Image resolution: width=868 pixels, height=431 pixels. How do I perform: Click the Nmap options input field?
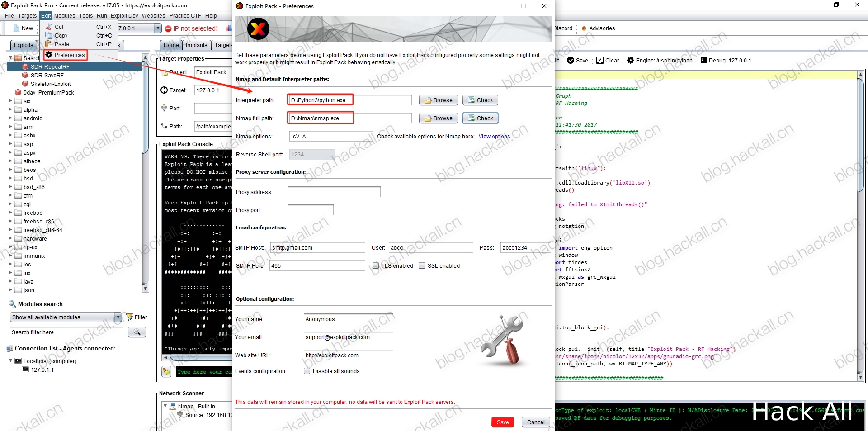click(x=331, y=136)
